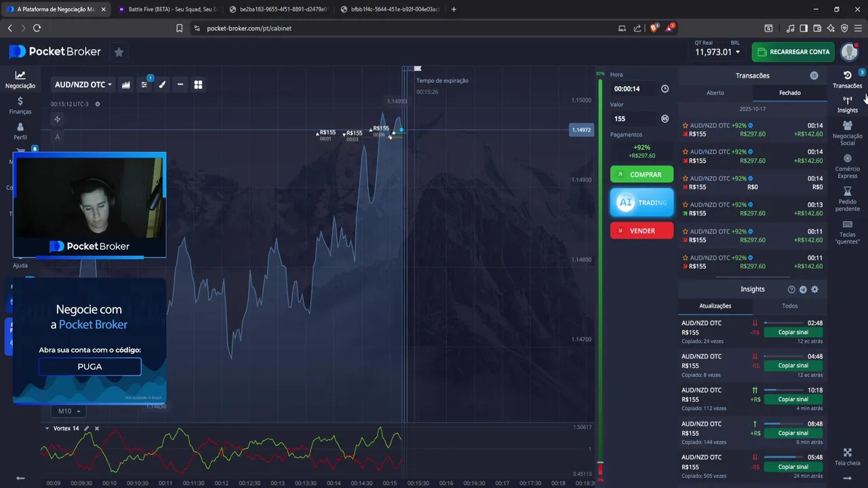
Task: Click the browser bookmark icon
Action: [180, 28]
